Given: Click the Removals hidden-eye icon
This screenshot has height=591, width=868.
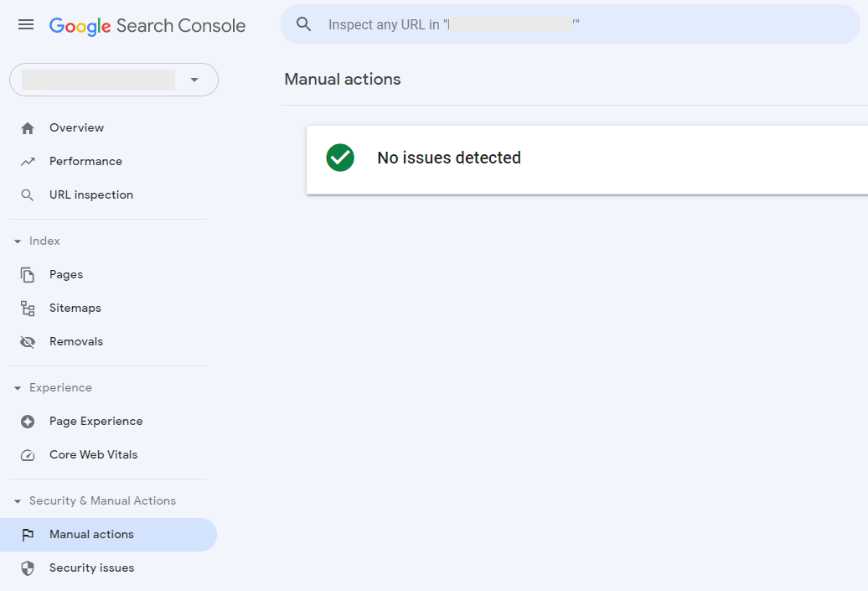Looking at the screenshot, I should (28, 341).
